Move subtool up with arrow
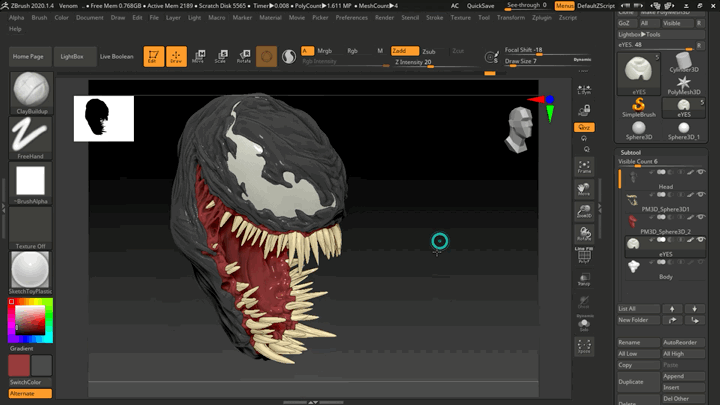Viewport: 720px width, 405px height. coord(672,309)
